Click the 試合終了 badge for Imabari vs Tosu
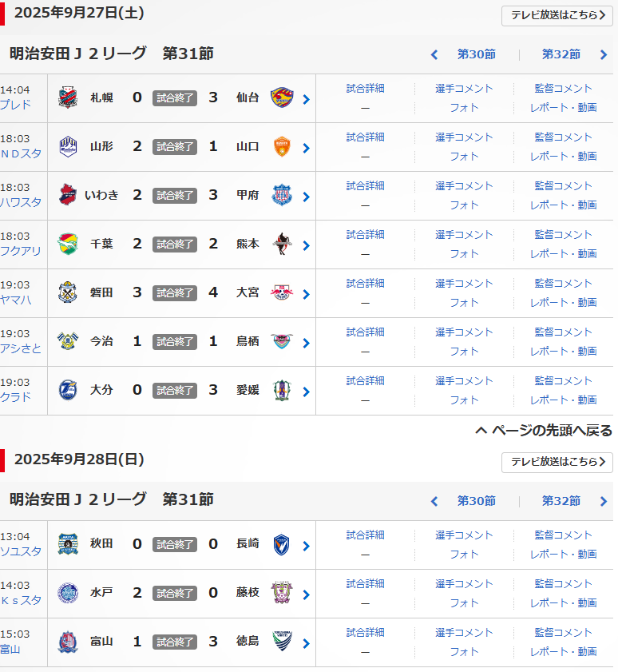This screenshot has width=618, height=672. pyautogui.click(x=175, y=341)
